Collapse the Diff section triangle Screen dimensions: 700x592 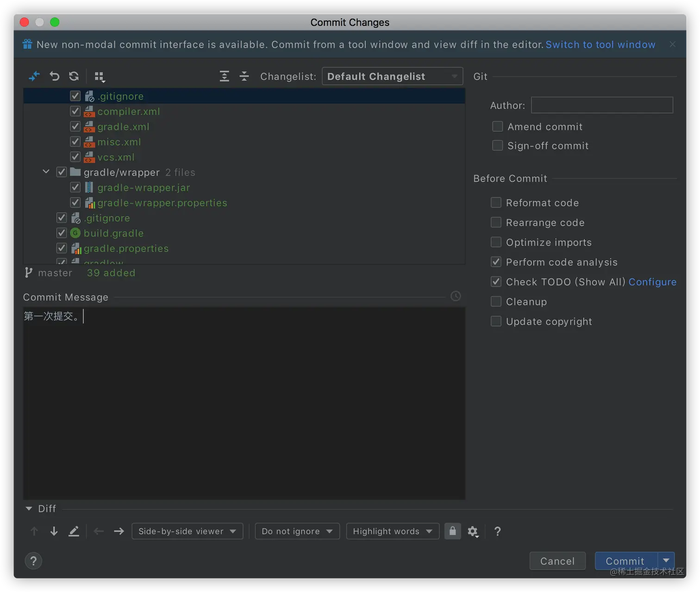[29, 509]
